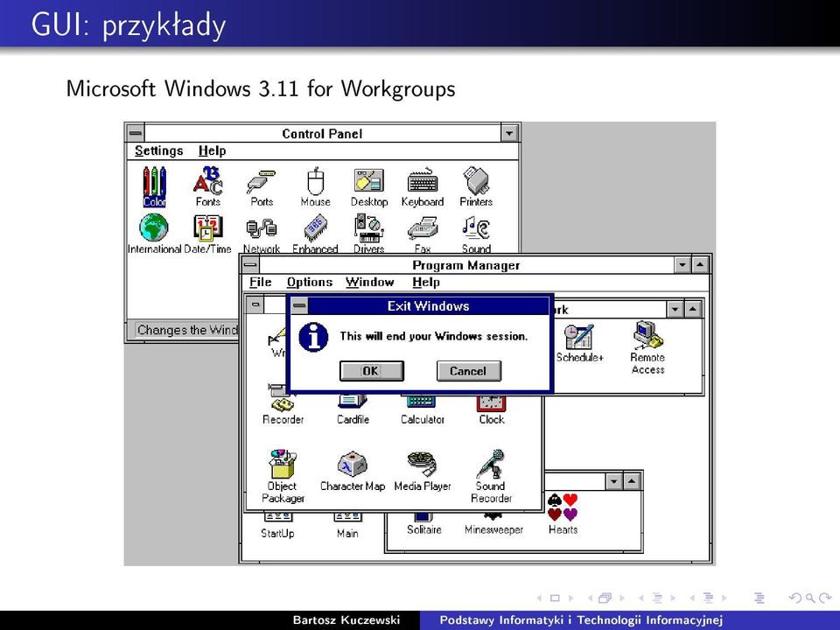840x630 pixels.
Task: Minimize the Network group window
Action: (675, 309)
